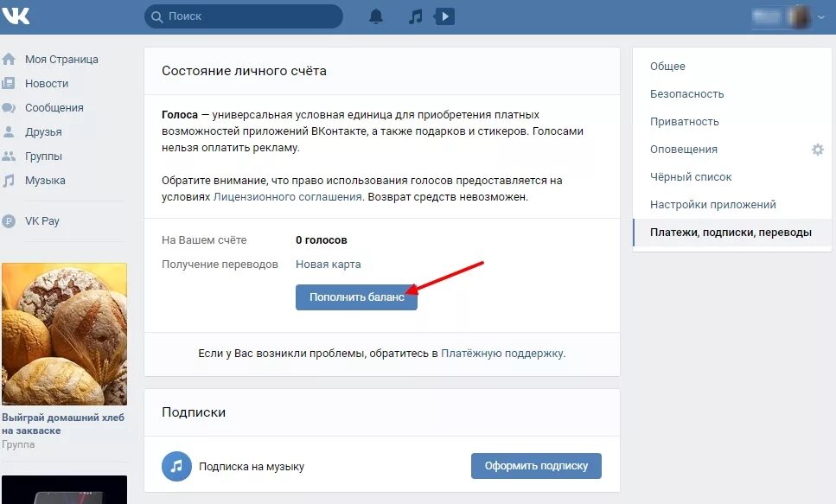Click Оформить подписку button
The image size is (836, 504).
pyautogui.click(x=536, y=466)
